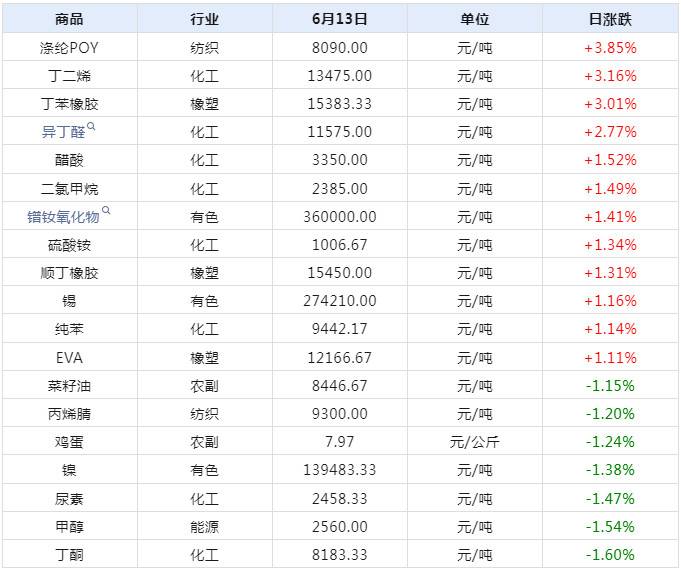Click the 丁苯橡胶 price 15383.33

pos(339,104)
